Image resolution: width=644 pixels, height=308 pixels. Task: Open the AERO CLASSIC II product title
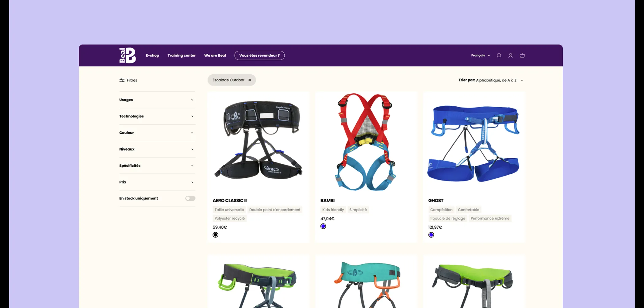[230, 200]
